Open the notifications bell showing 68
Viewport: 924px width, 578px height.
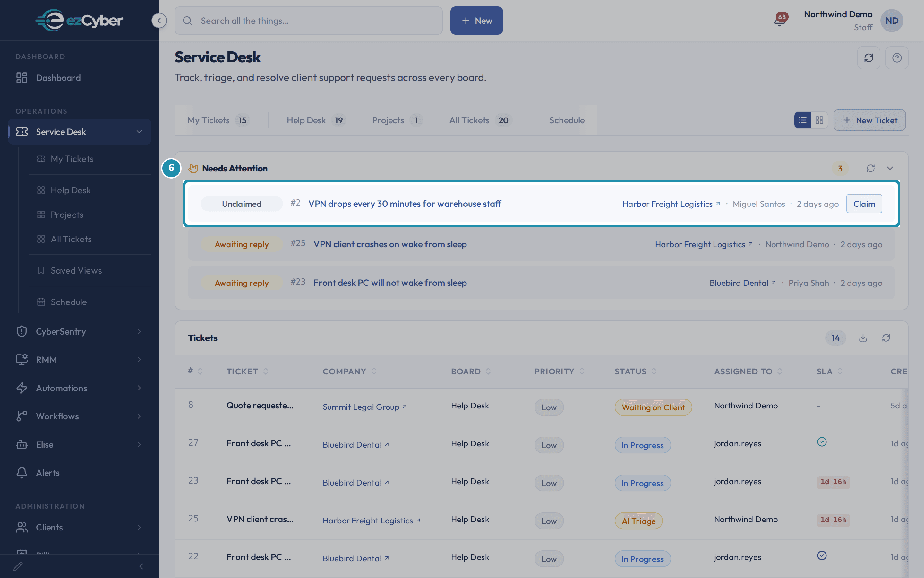(x=780, y=20)
